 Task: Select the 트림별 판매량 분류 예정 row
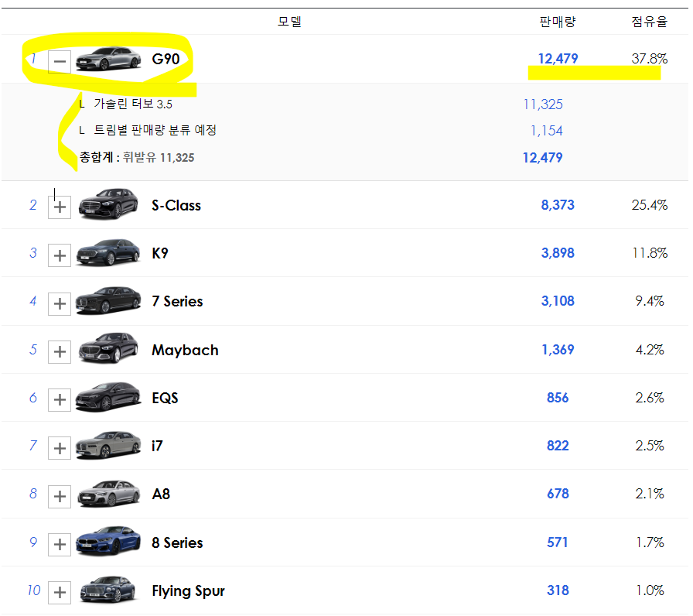pyautogui.click(x=155, y=130)
